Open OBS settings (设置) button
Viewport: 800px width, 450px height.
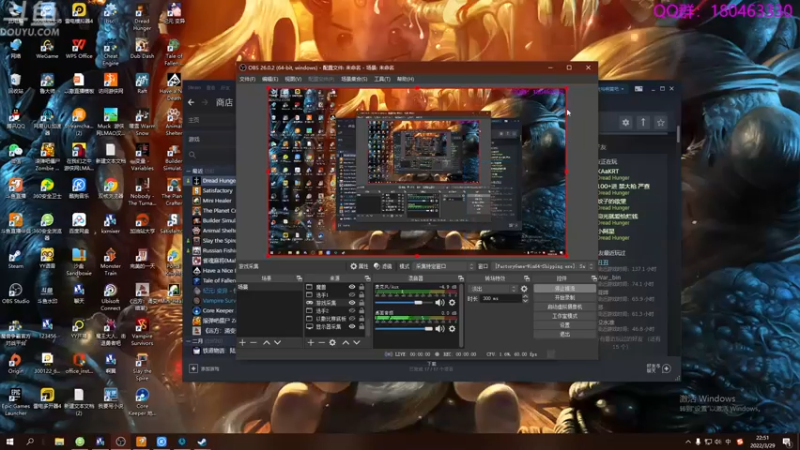[564, 326]
